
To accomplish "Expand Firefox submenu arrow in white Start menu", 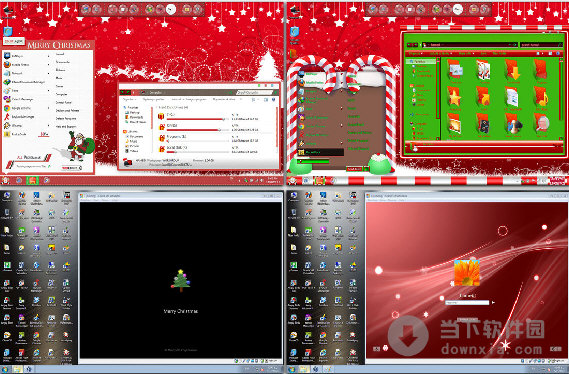I will (x=49, y=65).
